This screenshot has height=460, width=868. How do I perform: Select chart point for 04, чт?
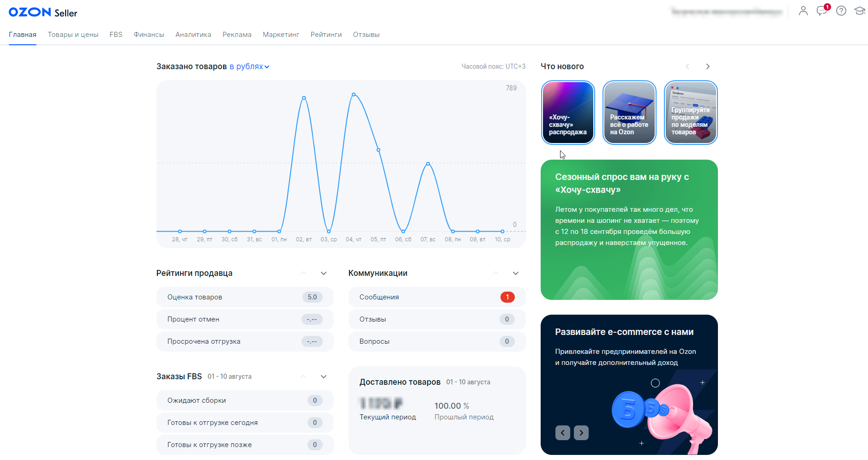354,95
